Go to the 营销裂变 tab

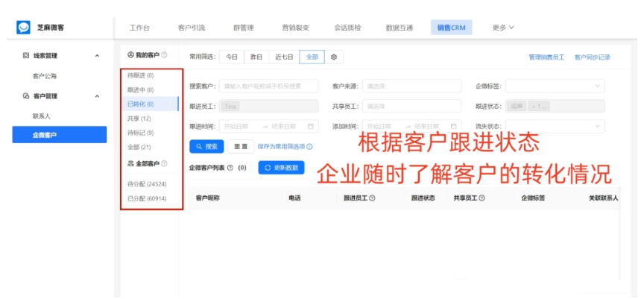pyautogui.click(x=295, y=28)
